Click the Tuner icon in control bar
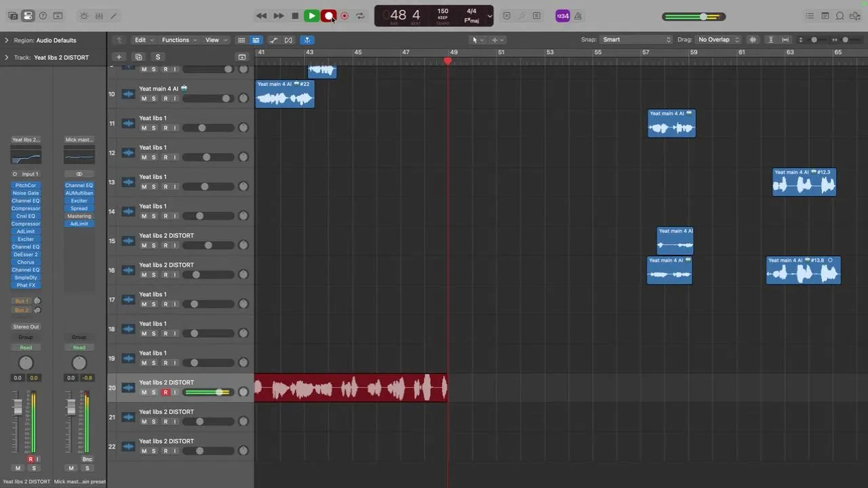Screen dimensions: 868x488 [x=521, y=16]
